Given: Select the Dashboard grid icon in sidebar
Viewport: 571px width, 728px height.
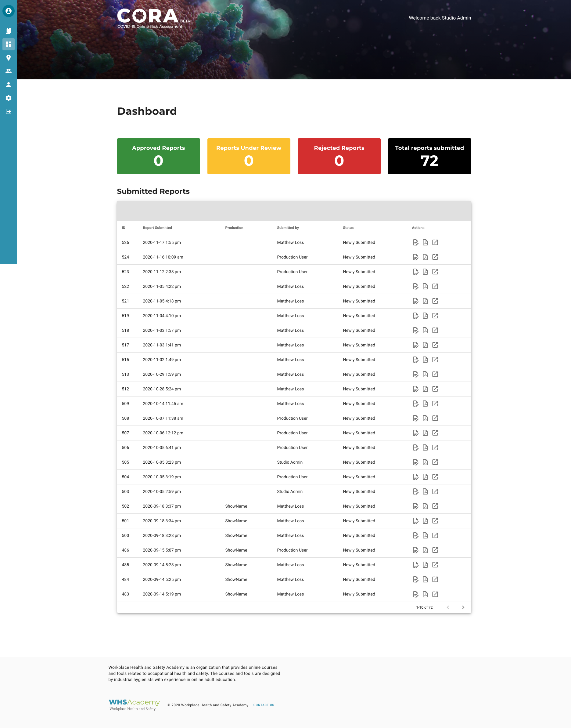Looking at the screenshot, I should point(8,44).
